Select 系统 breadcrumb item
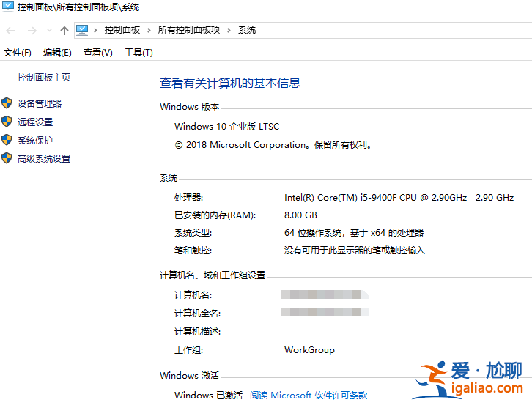The image size is (532, 408). coord(247,30)
